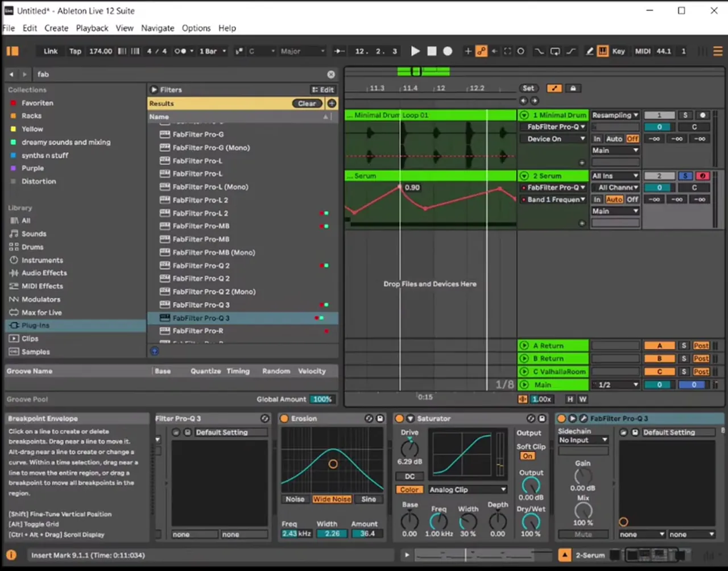Click the Capture MIDI icon
This screenshot has height=571, width=728.
pyautogui.click(x=507, y=51)
